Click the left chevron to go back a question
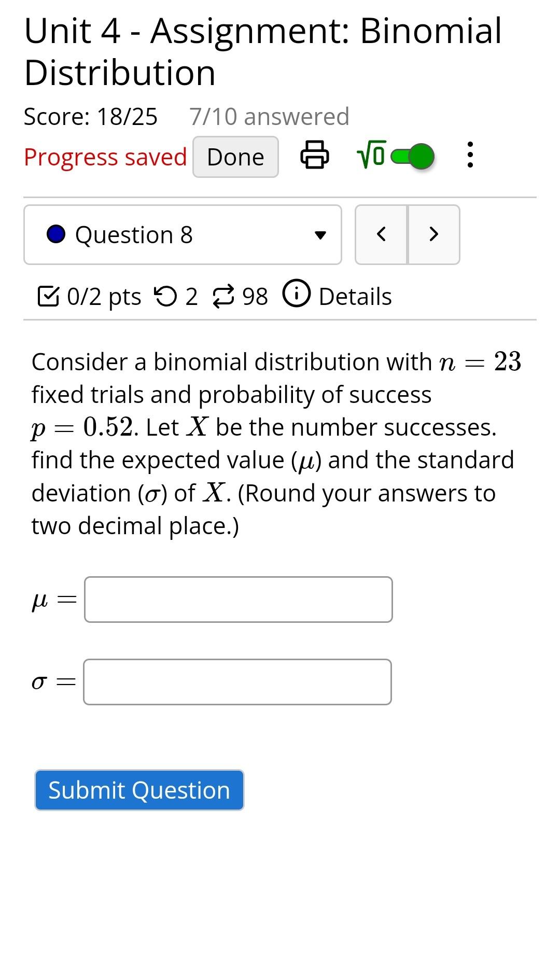This screenshot has width=560, height=975. (382, 234)
